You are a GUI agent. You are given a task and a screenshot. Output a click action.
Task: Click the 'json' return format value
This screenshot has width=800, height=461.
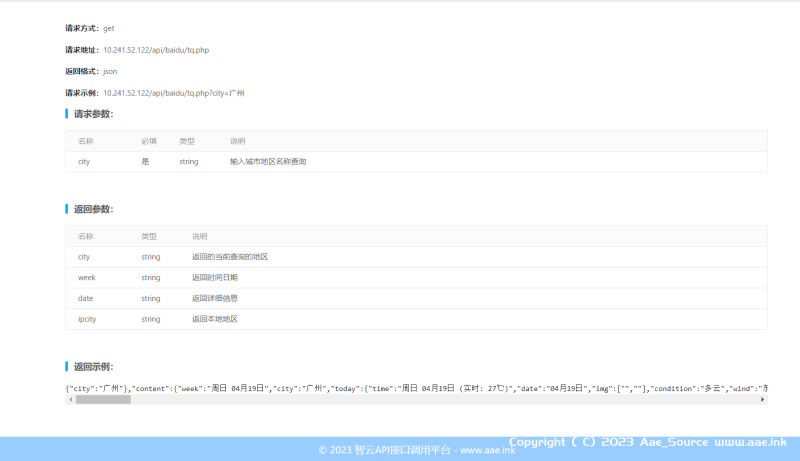(110, 71)
